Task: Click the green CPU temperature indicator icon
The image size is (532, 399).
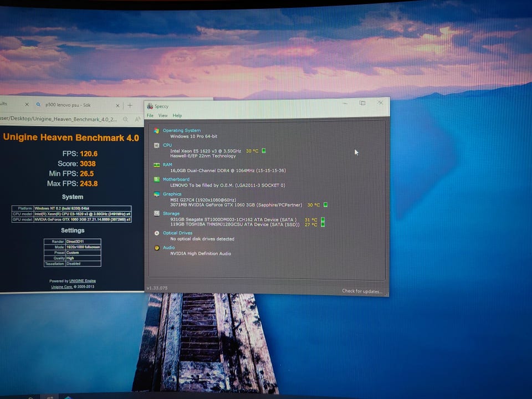Action: pyautogui.click(x=264, y=151)
